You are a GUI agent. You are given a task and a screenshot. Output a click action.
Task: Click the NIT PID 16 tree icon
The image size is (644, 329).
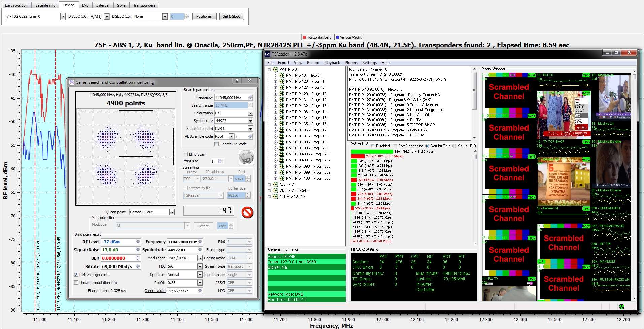(275, 196)
